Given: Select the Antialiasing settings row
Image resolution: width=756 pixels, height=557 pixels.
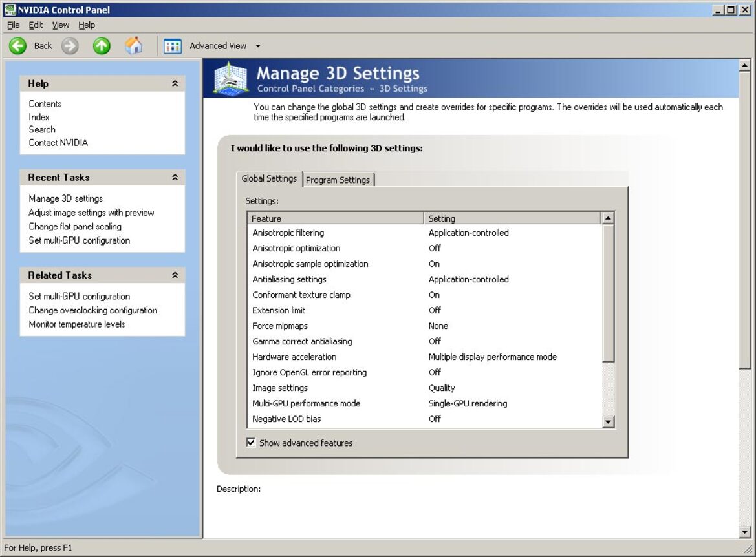Looking at the screenshot, I should [x=425, y=279].
